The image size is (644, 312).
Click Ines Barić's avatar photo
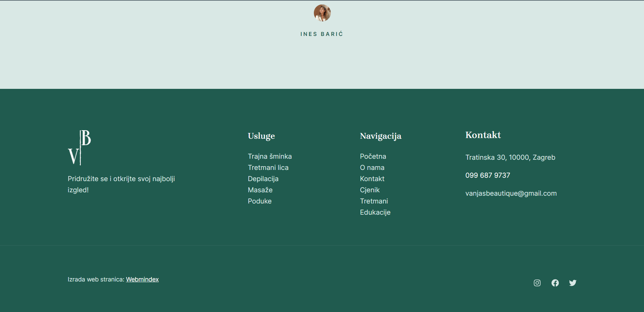[322, 13]
